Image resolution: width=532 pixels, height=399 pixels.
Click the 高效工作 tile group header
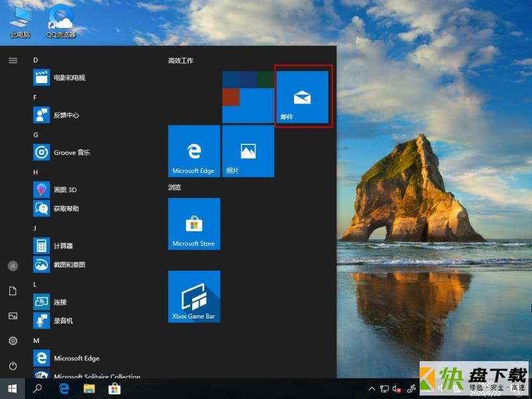pos(180,61)
